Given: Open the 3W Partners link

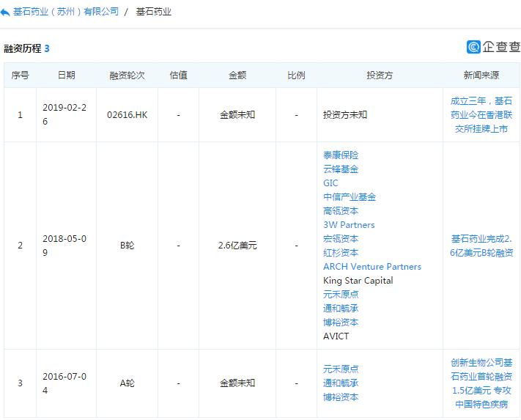Looking at the screenshot, I should click(x=349, y=225).
